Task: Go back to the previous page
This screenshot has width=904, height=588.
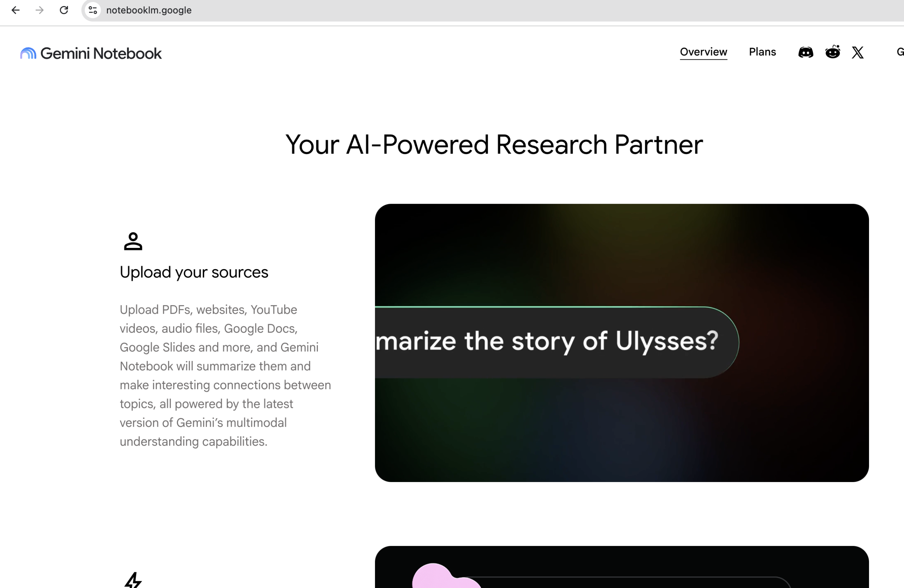Action: (x=16, y=10)
